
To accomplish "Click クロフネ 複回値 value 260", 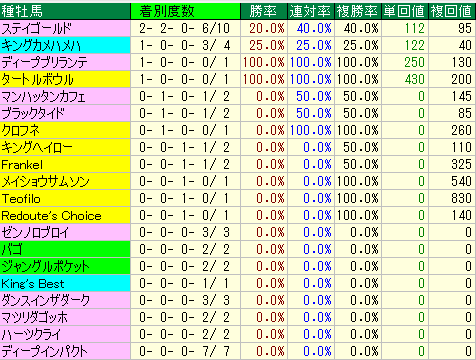I will point(462,130).
